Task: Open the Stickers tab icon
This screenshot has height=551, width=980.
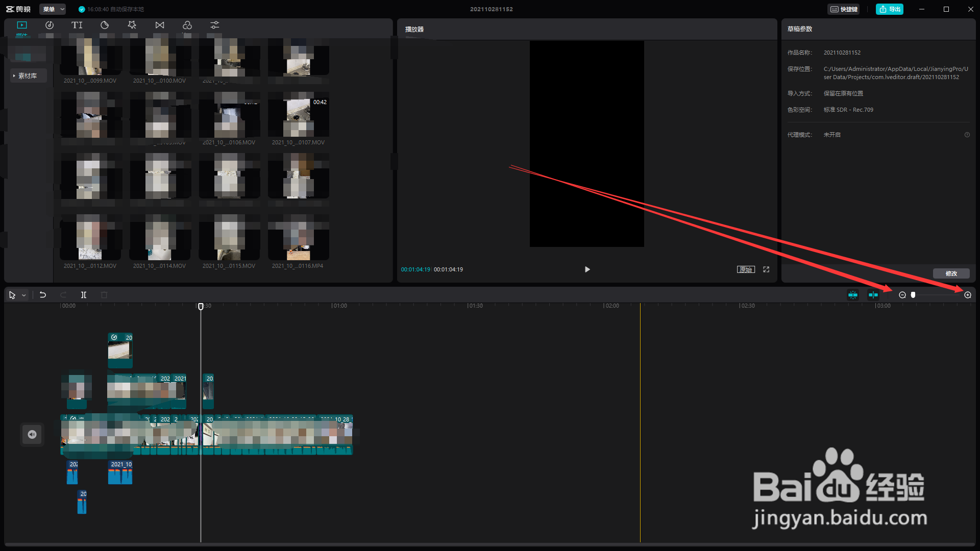Action: click(105, 25)
